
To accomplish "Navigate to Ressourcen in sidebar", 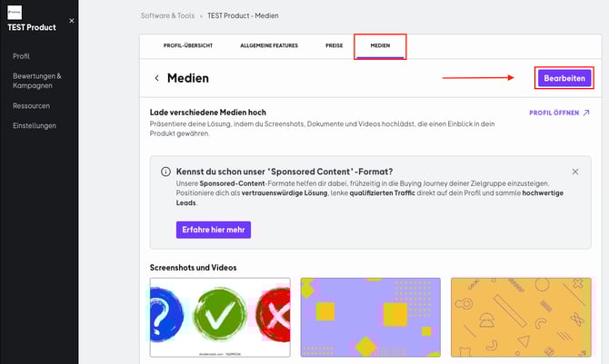I will point(32,106).
